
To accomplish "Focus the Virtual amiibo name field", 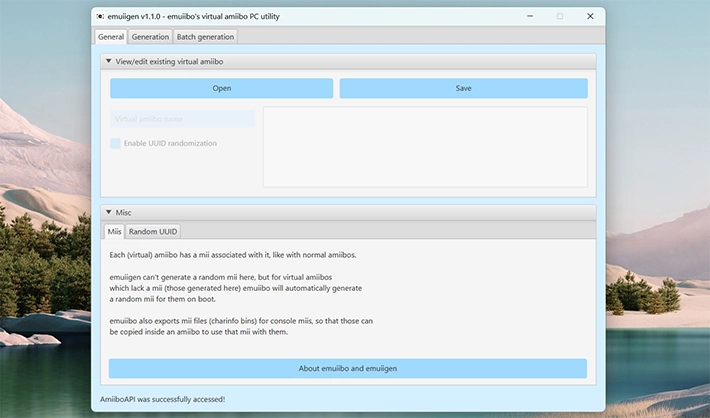I will 182,119.
